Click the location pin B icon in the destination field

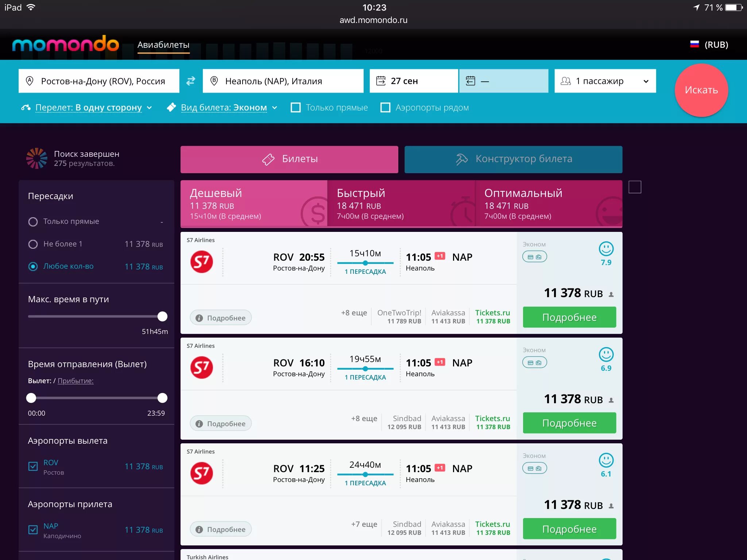coord(214,81)
